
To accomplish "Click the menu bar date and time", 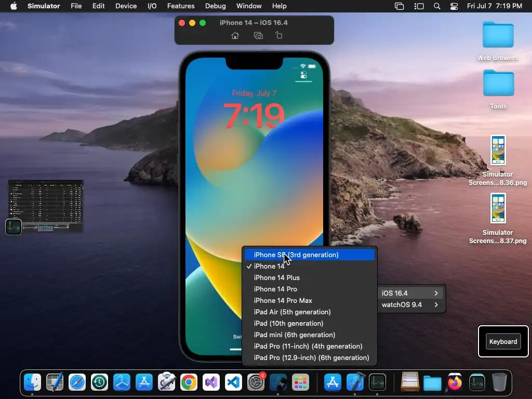I will tap(495, 6).
